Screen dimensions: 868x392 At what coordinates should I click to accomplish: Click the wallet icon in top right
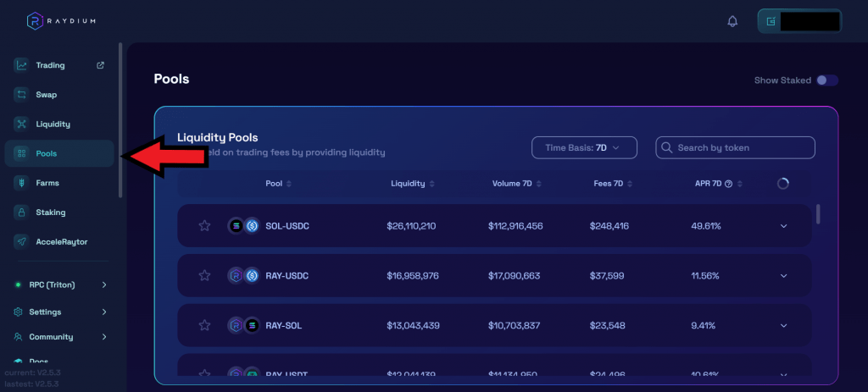(x=771, y=21)
